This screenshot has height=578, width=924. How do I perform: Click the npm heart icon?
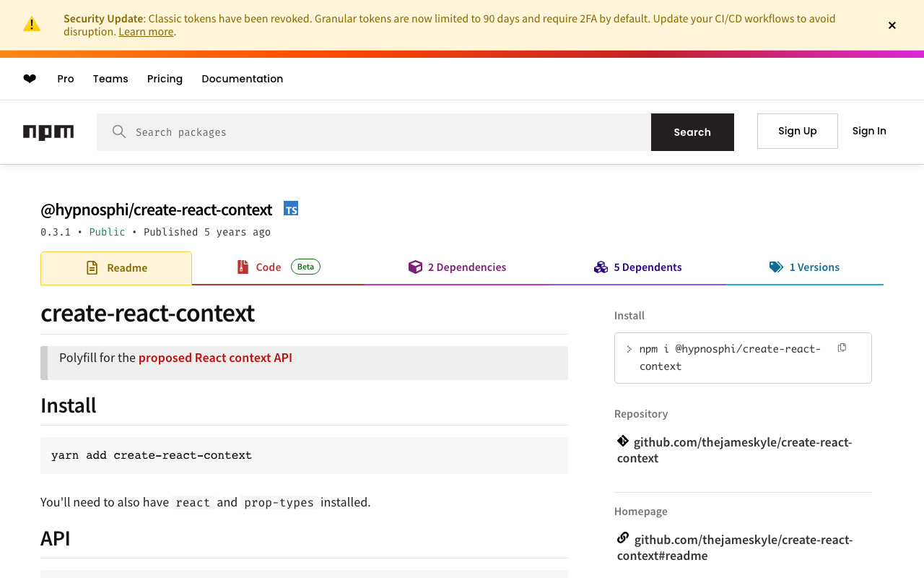click(x=30, y=79)
